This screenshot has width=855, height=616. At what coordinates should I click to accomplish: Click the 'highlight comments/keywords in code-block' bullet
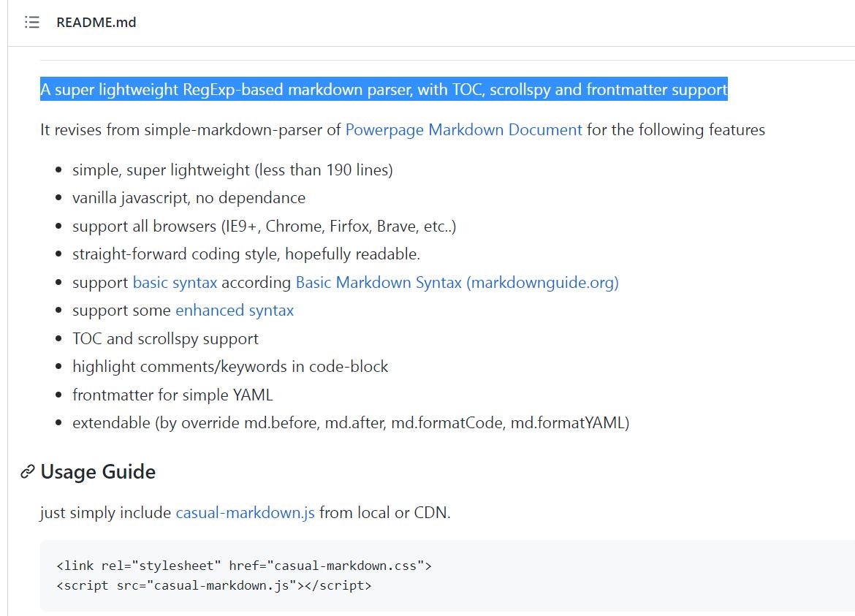[x=230, y=366]
